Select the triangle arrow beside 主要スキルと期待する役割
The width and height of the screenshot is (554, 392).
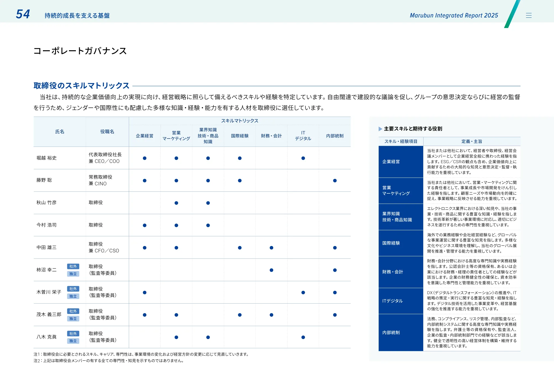coord(381,129)
